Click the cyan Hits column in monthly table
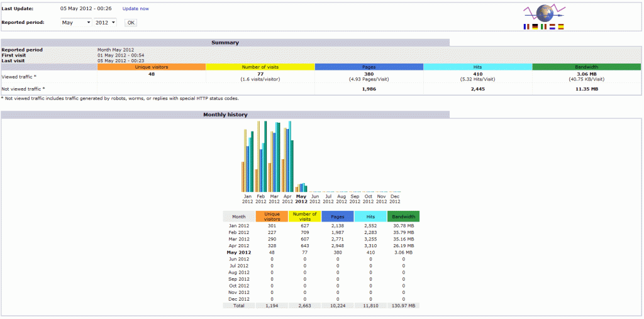Viewport: 644px width, 319px height. pyautogui.click(x=370, y=216)
